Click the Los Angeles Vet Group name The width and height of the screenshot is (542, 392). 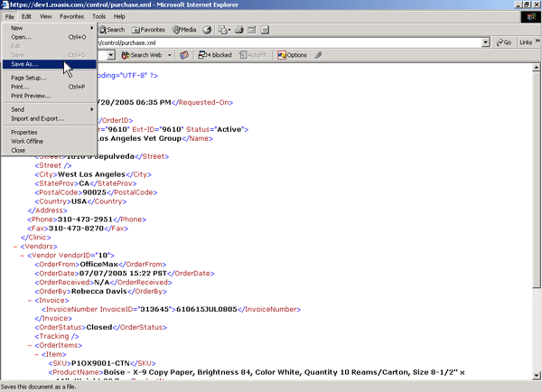coord(139,138)
